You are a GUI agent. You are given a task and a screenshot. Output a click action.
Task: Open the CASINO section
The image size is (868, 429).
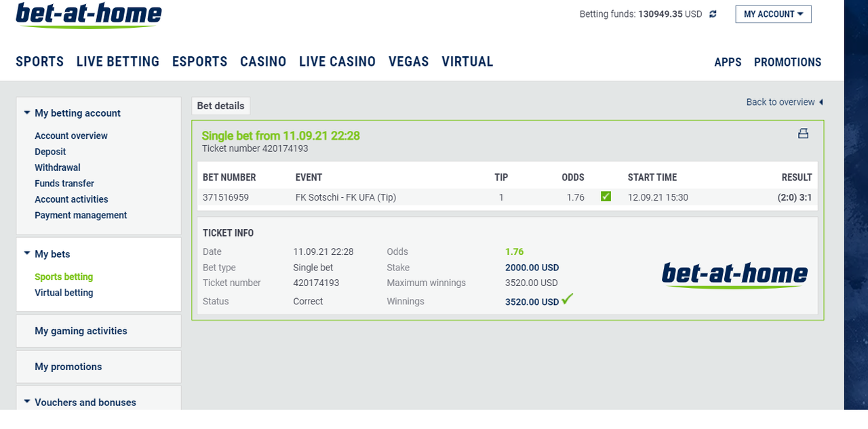263,62
